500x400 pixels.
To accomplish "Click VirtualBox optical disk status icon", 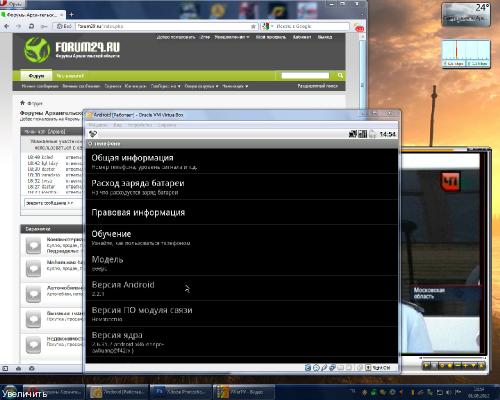I will point(316,368).
